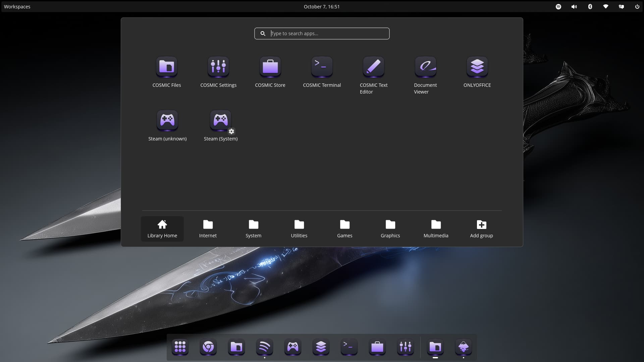This screenshot has height=362, width=644.
Task: Click Chrome icon in the dock
Action: [x=208, y=347]
